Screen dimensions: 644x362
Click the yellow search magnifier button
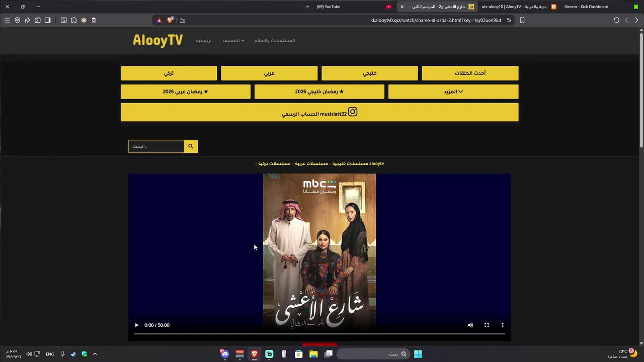pos(191,146)
